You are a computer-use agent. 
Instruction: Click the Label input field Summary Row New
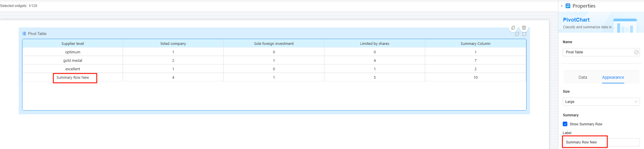coord(601,142)
